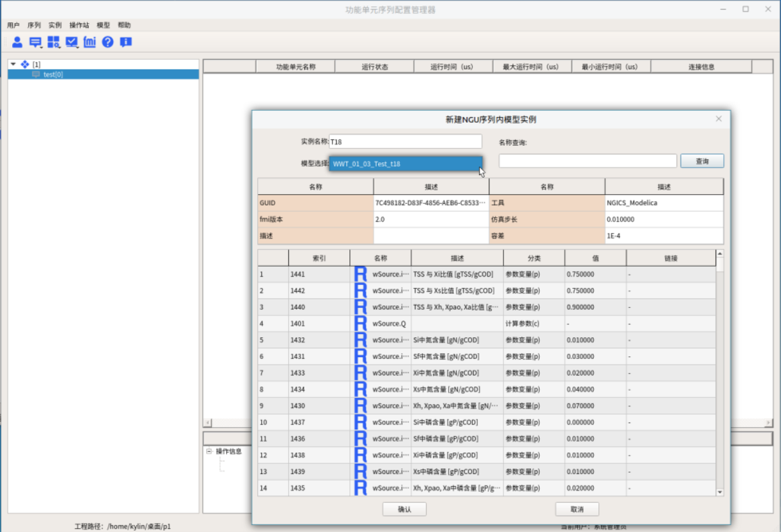This screenshot has height=532, width=781.
Task: Click the instance grid-gear toolbar icon
Action: [53, 42]
